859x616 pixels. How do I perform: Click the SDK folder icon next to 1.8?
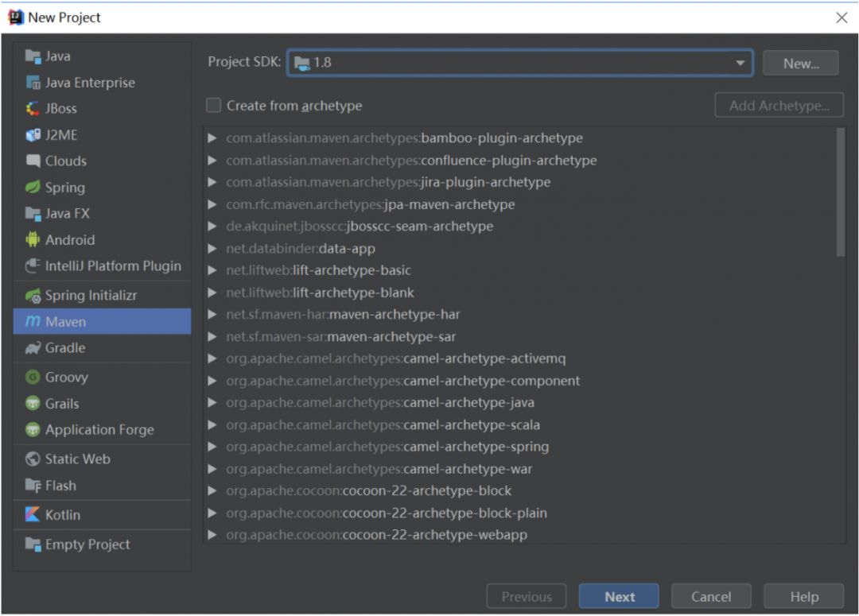pyautogui.click(x=302, y=63)
